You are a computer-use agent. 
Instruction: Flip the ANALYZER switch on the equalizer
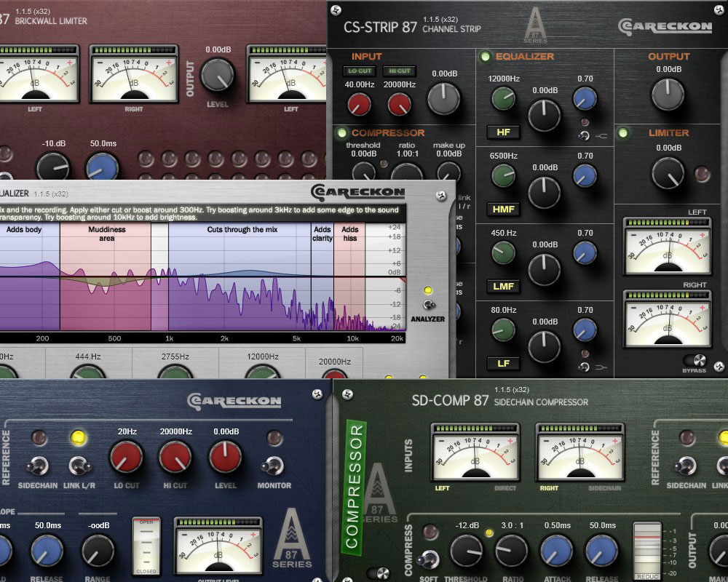pyautogui.click(x=427, y=306)
